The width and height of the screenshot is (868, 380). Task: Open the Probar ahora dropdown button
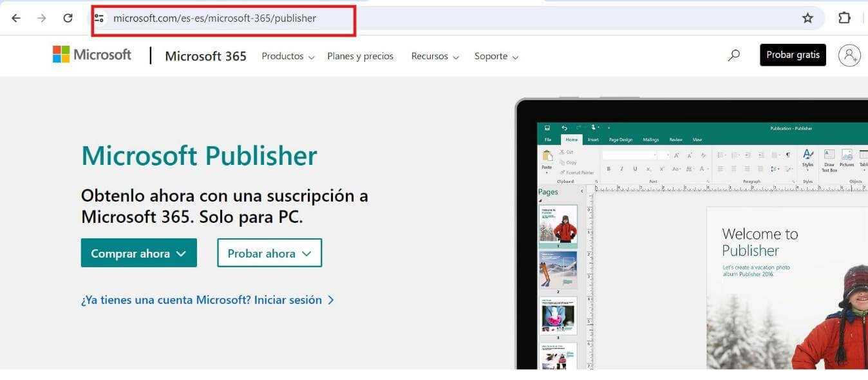[269, 253]
